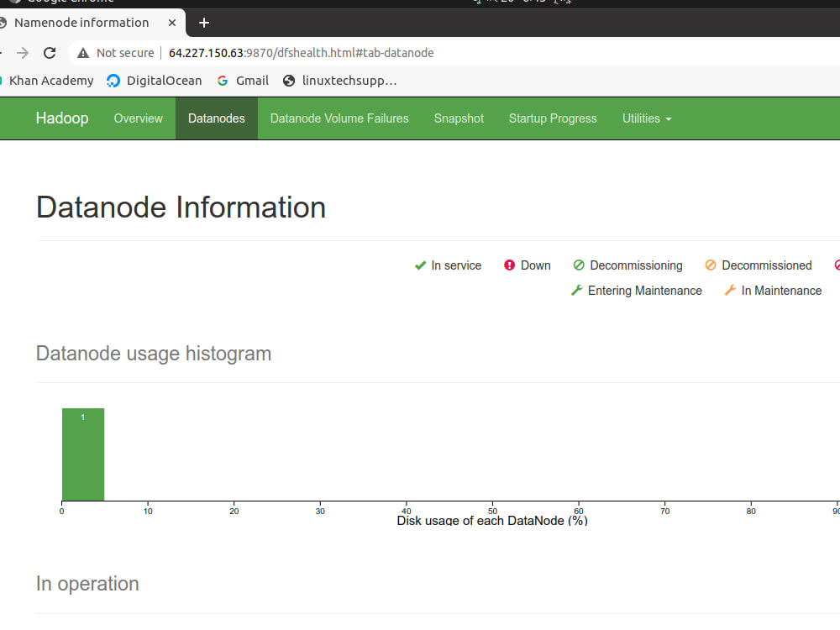The image size is (840, 630).
Task: Click the forward navigation arrow
Action: click(23, 52)
